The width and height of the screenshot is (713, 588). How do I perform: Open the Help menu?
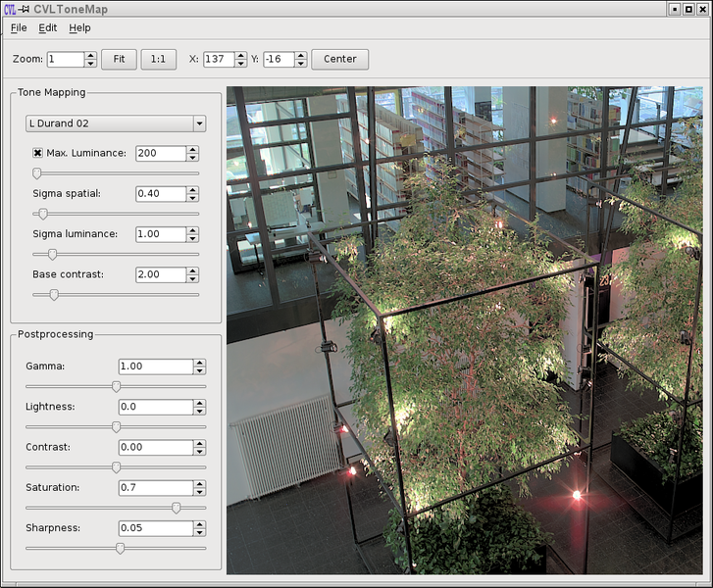click(79, 28)
